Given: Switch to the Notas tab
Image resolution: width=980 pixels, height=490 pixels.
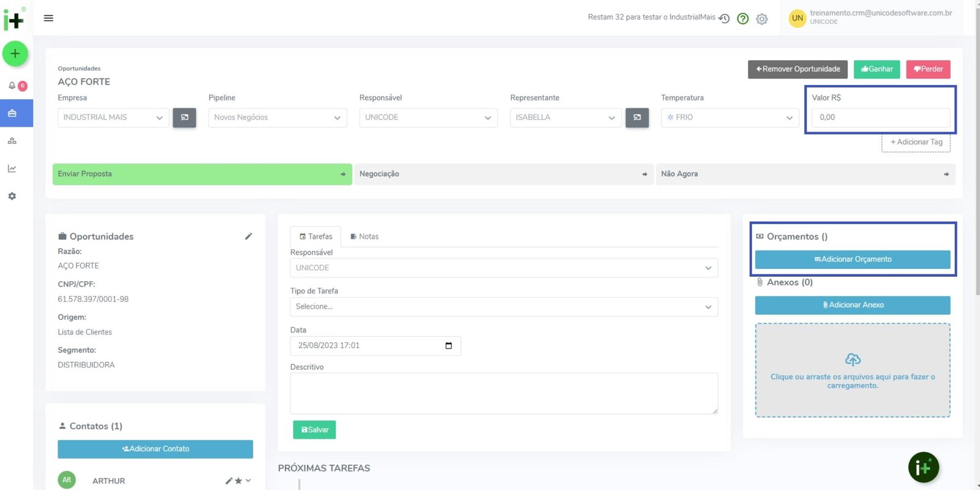Looking at the screenshot, I should tap(364, 236).
